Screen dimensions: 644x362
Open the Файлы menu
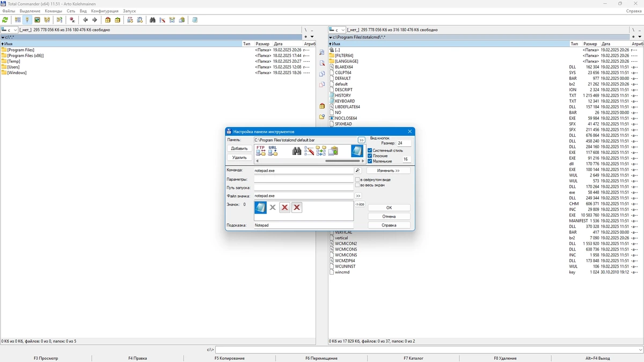[x=9, y=11]
